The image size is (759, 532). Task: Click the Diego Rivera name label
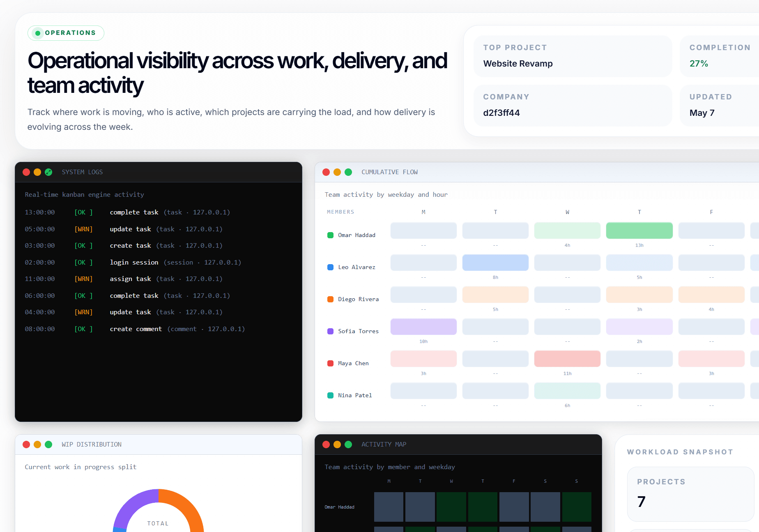[x=358, y=299]
